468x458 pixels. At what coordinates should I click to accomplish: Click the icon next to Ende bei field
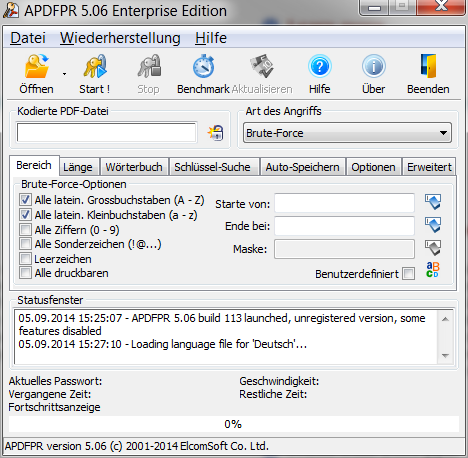433,225
